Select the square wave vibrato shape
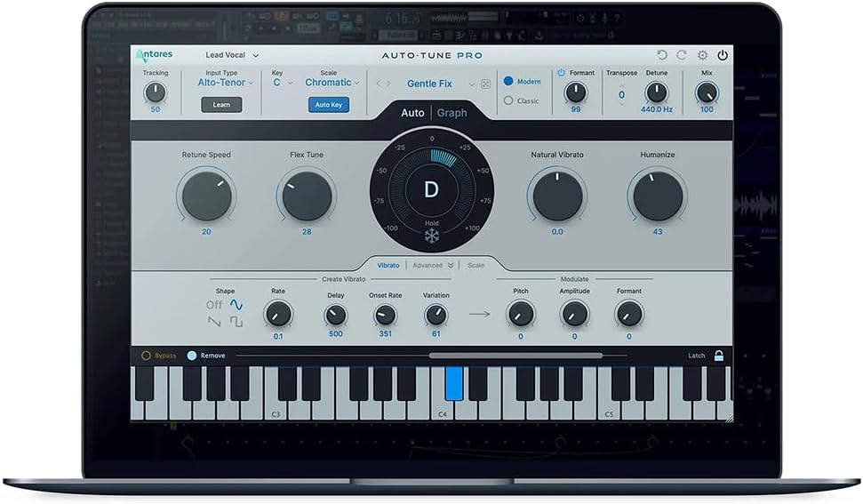This screenshot has height=504, width=863. pyautogui.click(x=236, y=321)
